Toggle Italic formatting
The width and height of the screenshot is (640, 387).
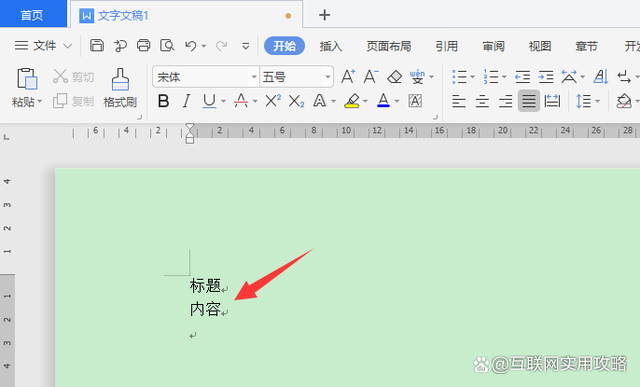pyautogui.click(x=187, y=100)
